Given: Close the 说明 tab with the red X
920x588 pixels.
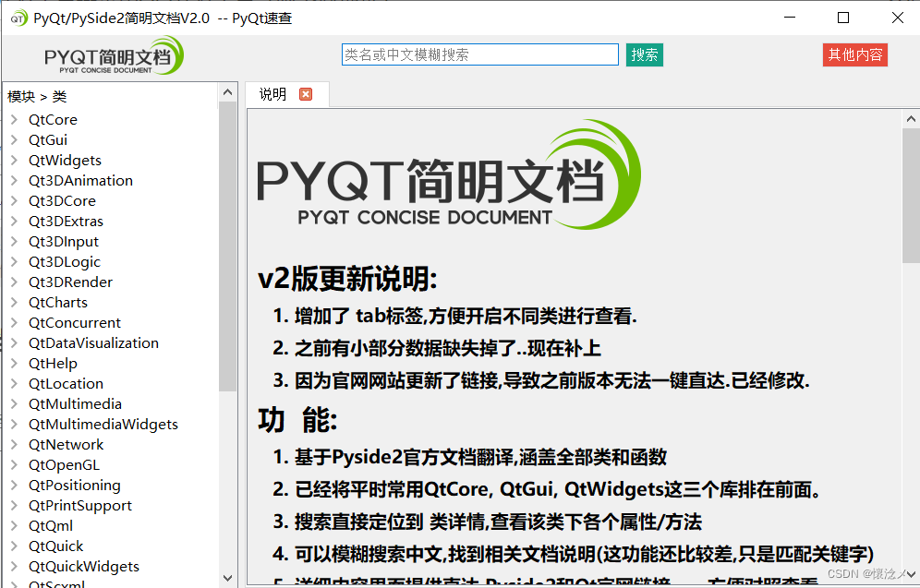Looking at the screenshot, I should [x=306, y=94].
